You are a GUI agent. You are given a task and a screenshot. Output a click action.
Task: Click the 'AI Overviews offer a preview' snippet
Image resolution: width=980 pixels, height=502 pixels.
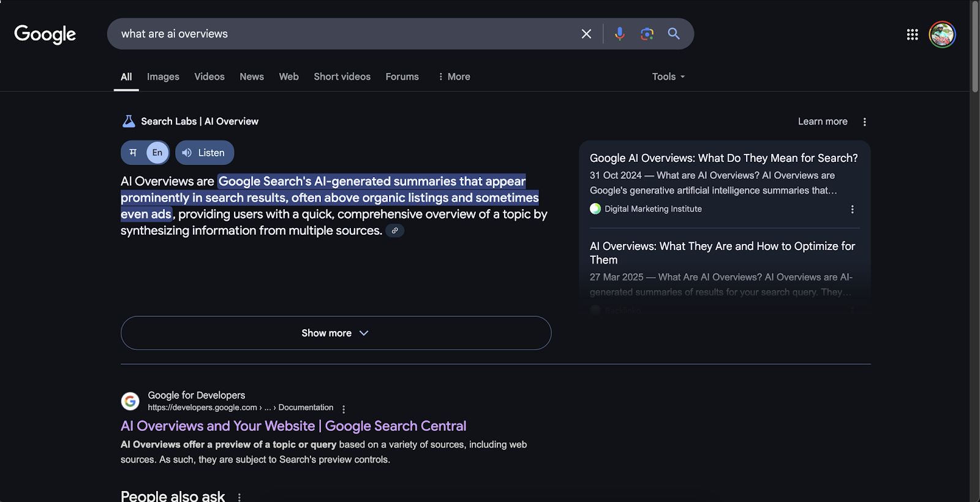324,452
